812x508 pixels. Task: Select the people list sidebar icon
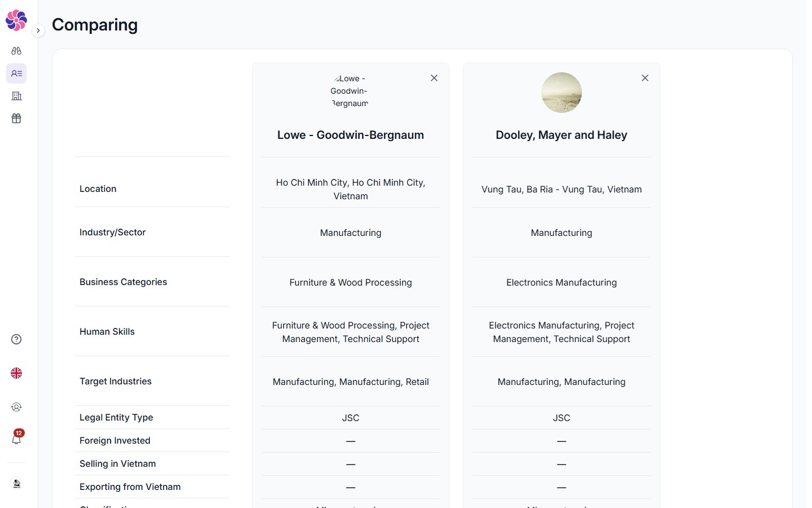pyautogui.click(x=16, y=73)
